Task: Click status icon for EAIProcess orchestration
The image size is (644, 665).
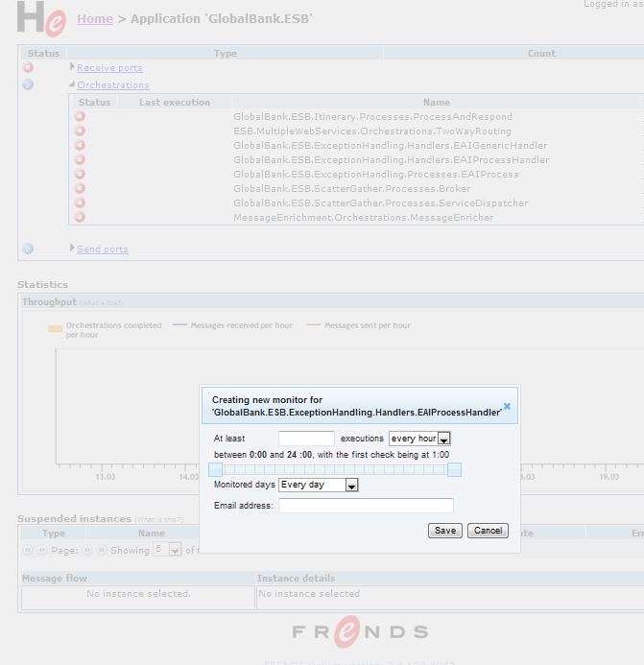Action: pos(80,174)
